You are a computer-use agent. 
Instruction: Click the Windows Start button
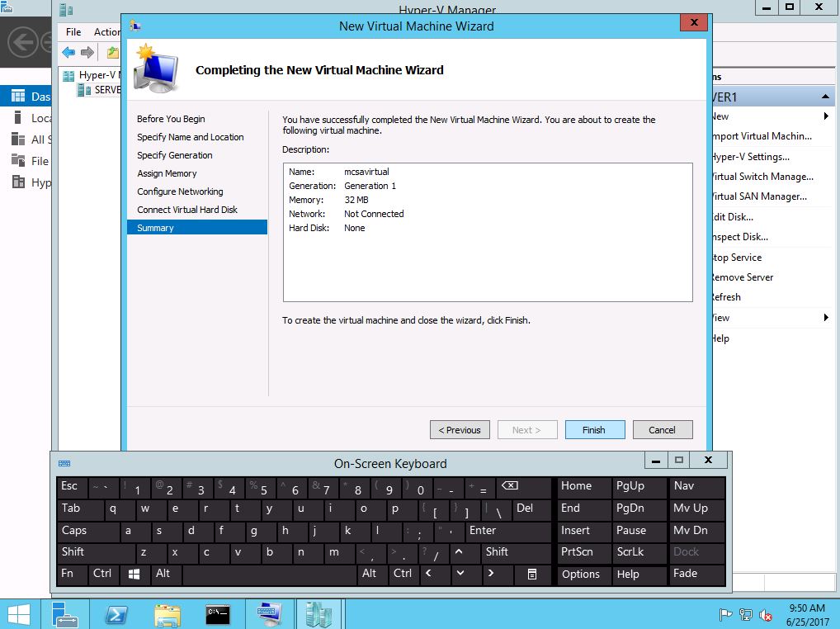[x=18, y=614]
